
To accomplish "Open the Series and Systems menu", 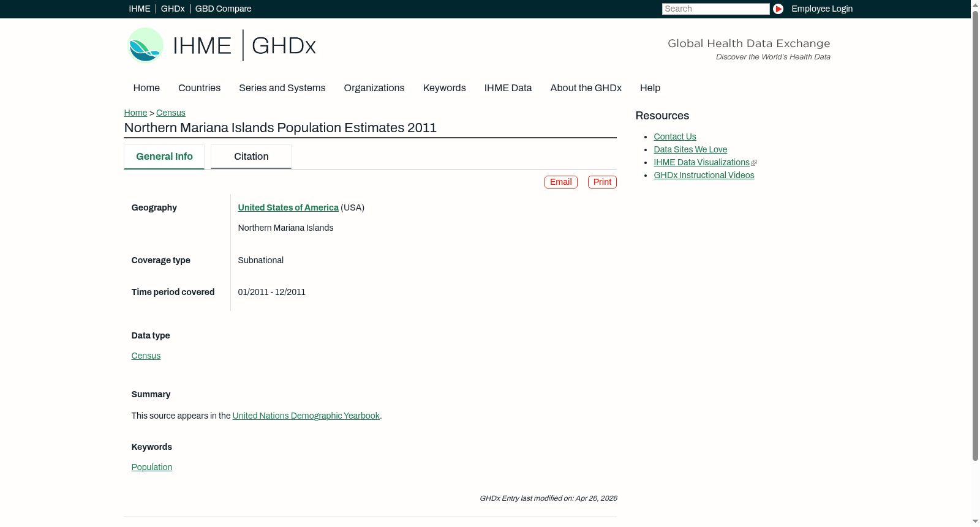I will (x=282, y=88).
